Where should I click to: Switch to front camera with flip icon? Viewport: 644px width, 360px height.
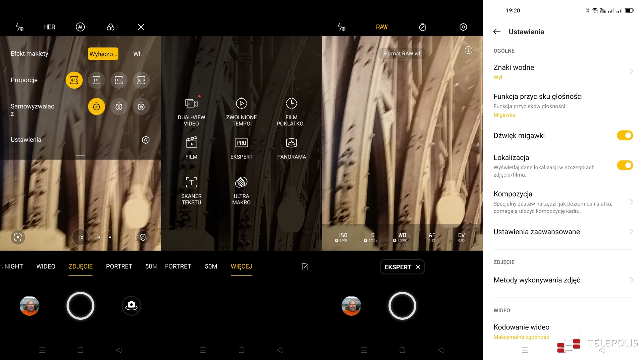point(131,306)
